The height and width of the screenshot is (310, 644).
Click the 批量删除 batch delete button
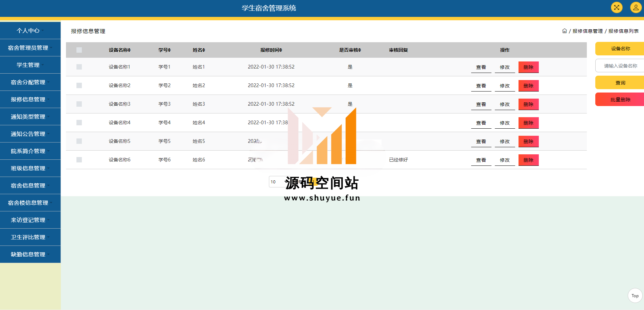pyautogui.click(x=620, y=99)
